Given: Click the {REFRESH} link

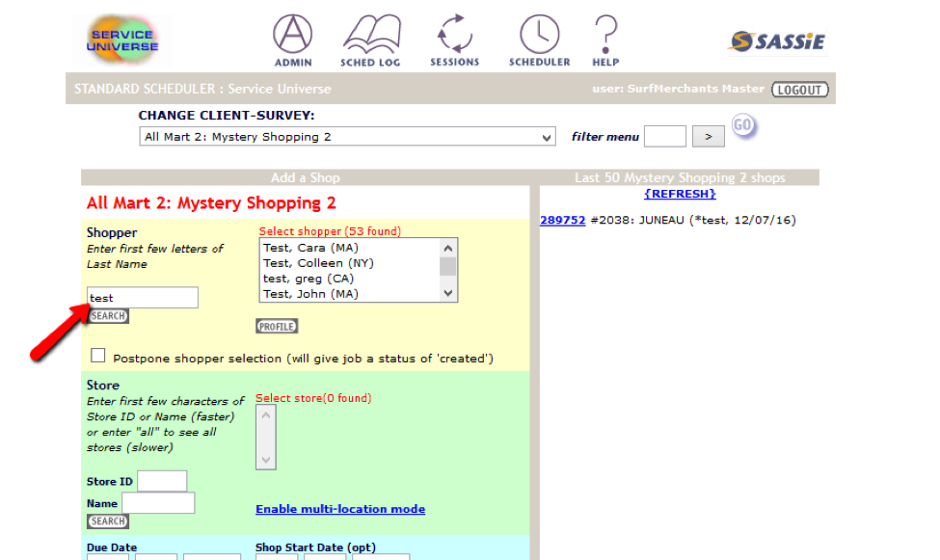Looking at the screenshot, I should 680,194.
